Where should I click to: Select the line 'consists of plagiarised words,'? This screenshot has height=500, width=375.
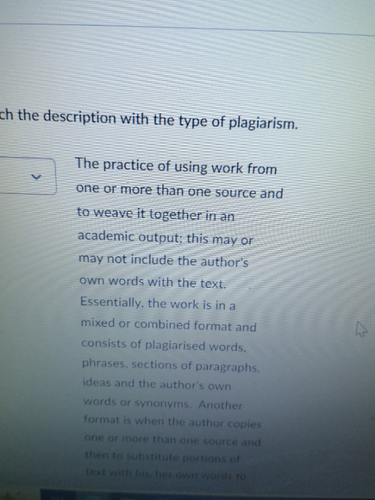164,345
